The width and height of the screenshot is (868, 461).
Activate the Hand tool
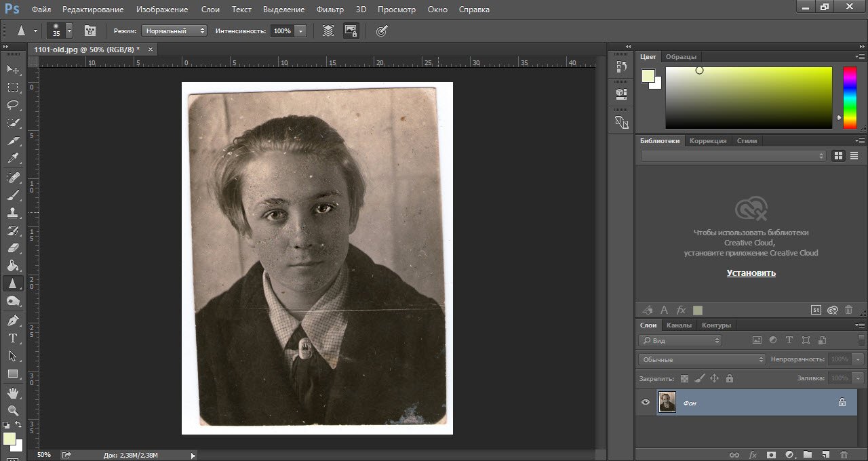pyautogui.click(x=13, y=393)
